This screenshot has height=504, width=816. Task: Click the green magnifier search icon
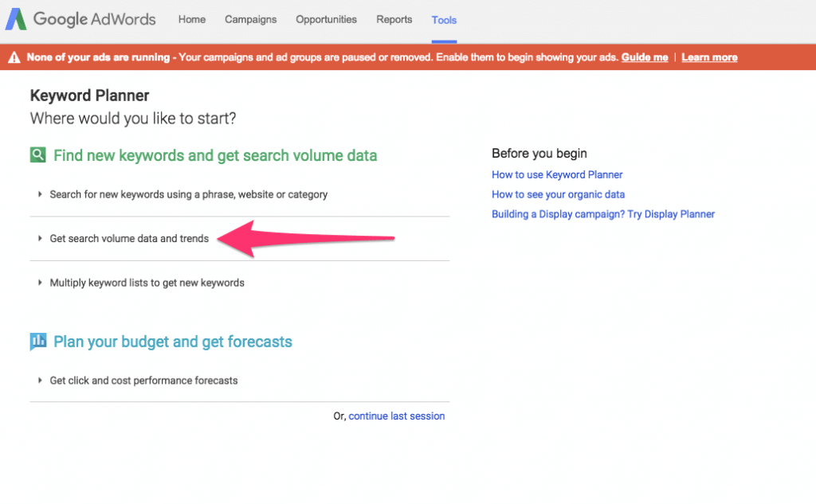[x=38, y=155]
